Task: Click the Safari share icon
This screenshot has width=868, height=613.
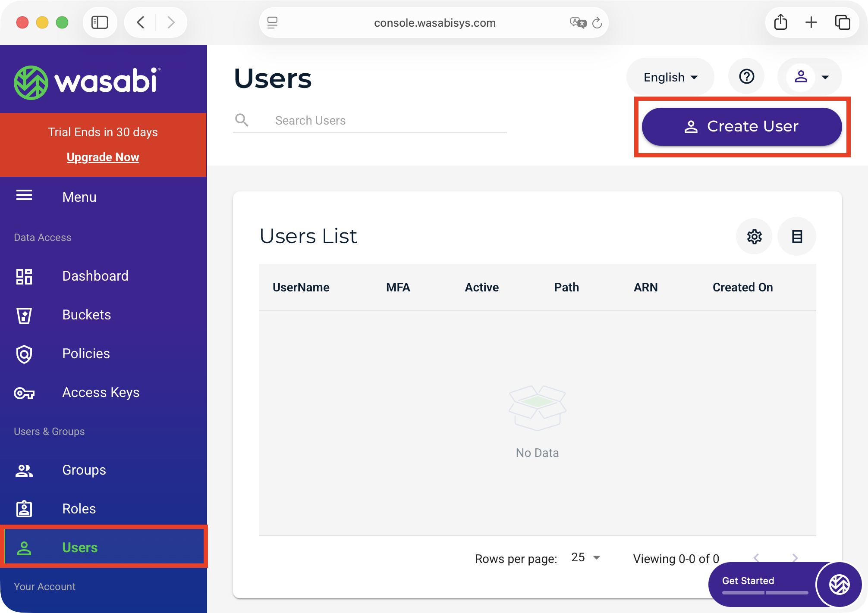Action: (780, 22)
